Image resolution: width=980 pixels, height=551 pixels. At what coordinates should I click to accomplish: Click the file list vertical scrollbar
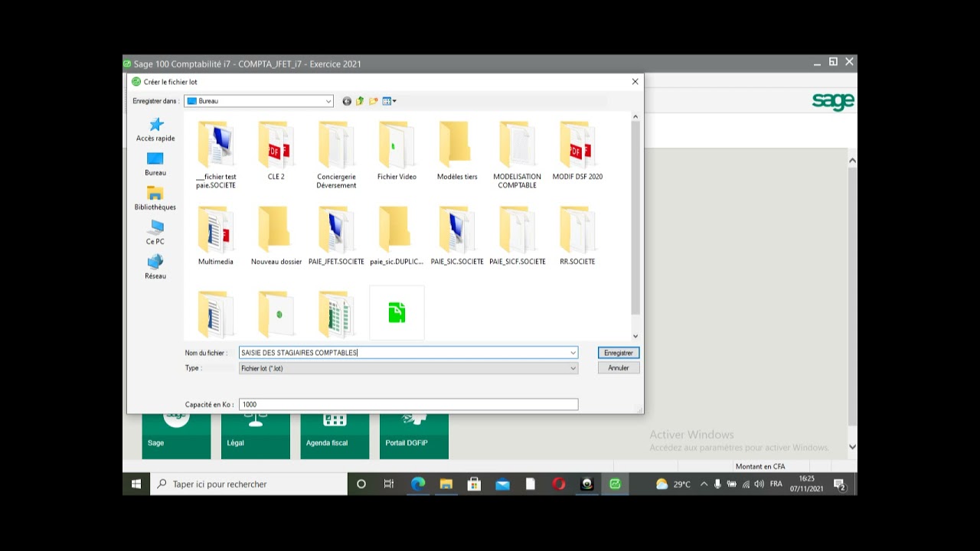(x=635, y=217)
